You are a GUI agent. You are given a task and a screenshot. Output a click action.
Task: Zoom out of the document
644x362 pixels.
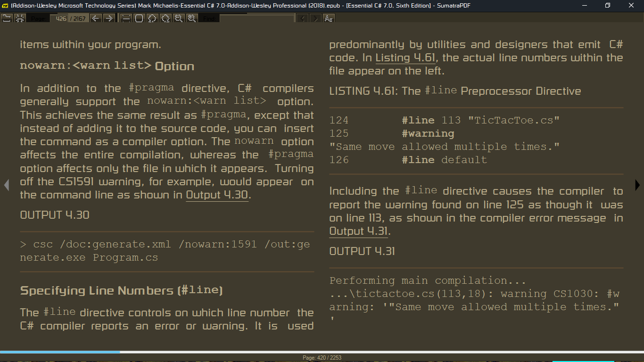pos(179,18)
